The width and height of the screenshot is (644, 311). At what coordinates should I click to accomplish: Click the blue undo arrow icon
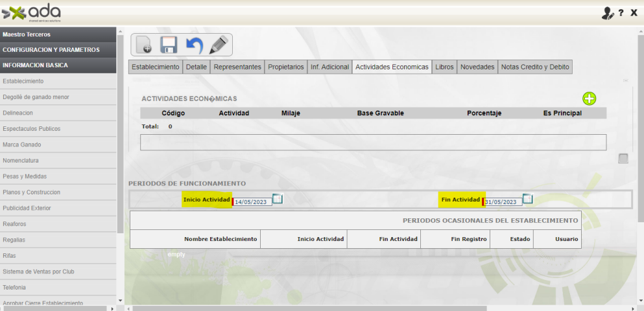pos(194,45)
